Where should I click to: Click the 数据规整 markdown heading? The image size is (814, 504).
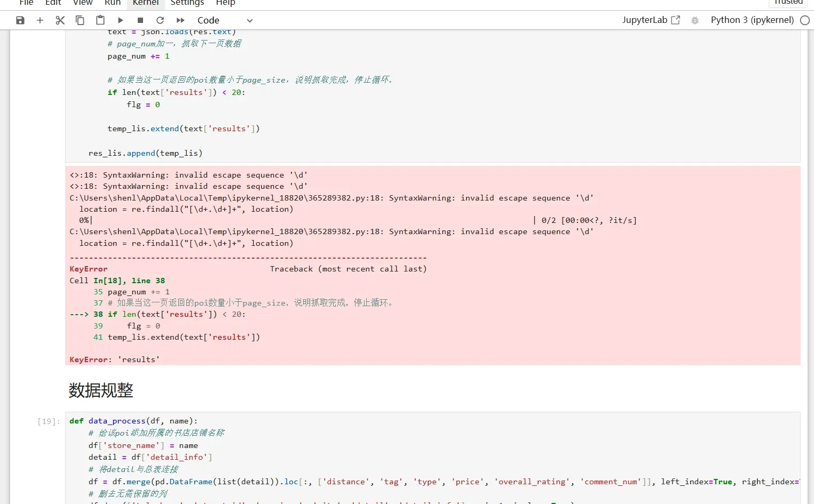(x=101, y=390)
